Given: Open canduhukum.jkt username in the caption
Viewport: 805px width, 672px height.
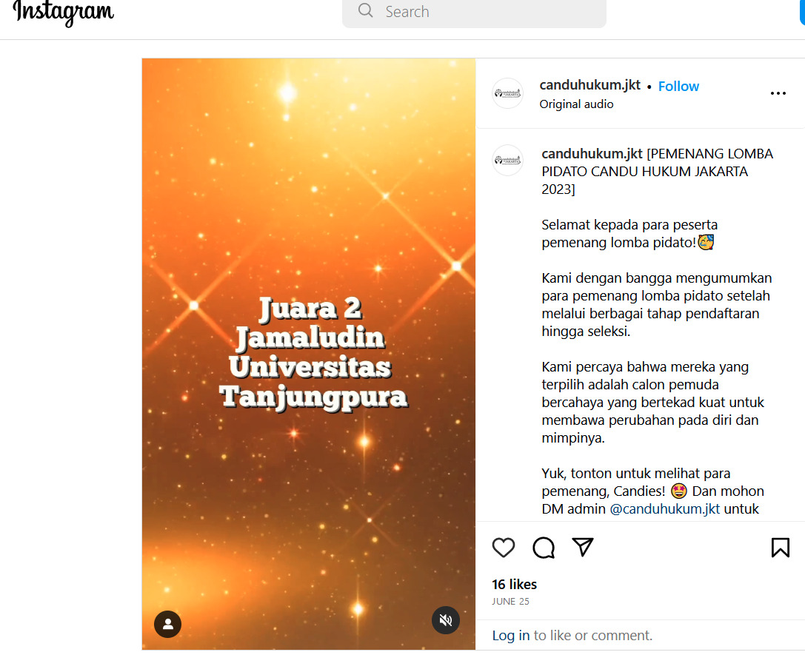Looking at the screenshot, I should pos(592,154).
